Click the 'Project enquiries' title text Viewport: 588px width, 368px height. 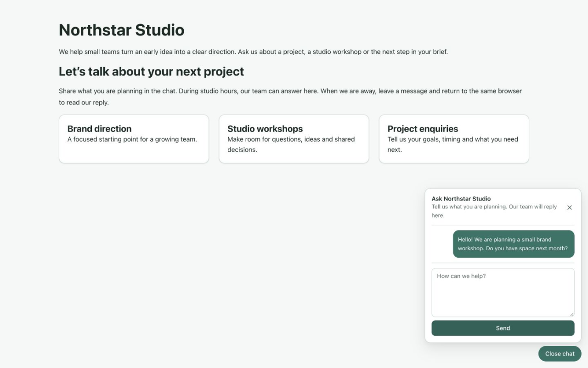[423, 129]
